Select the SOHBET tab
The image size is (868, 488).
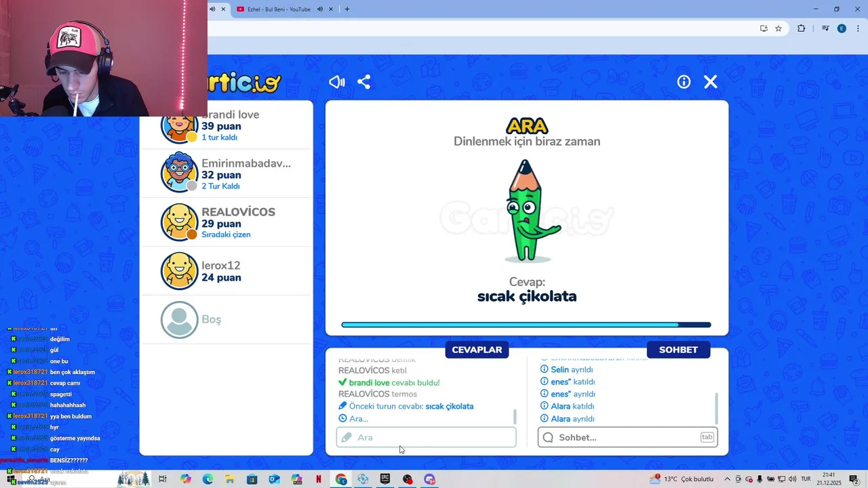pyautogui.click(x=678, y=350)
